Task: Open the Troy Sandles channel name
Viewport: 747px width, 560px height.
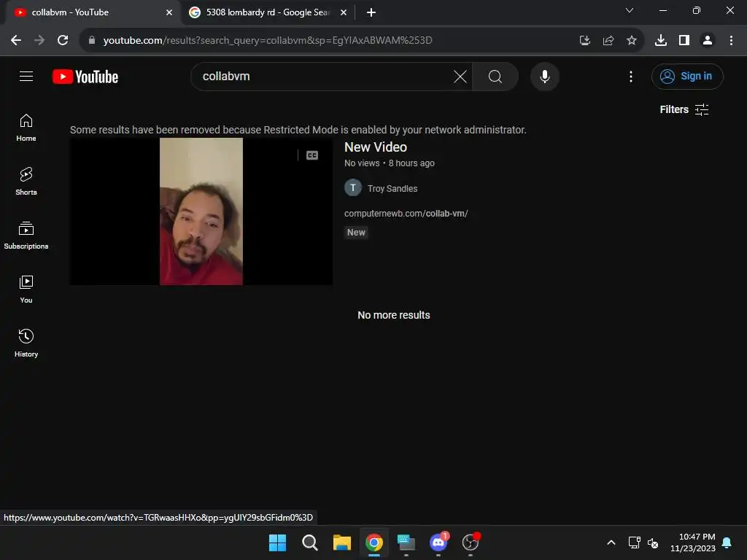Action: tap(392, 189)
